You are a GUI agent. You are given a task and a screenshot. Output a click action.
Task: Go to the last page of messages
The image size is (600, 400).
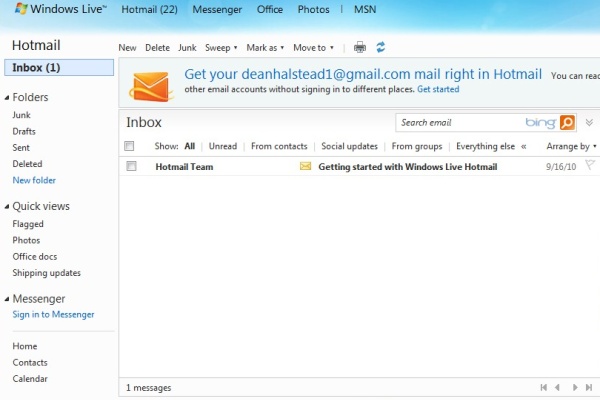(x=589, y=387)
